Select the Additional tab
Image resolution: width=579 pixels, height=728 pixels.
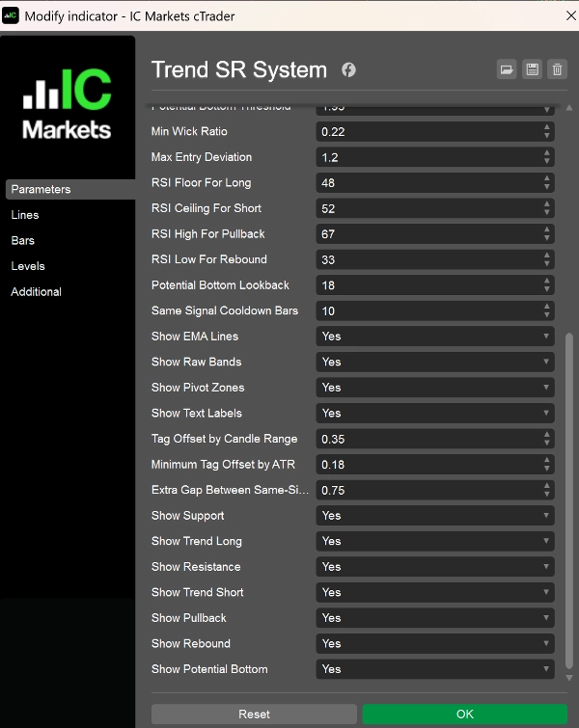(36, 291)
